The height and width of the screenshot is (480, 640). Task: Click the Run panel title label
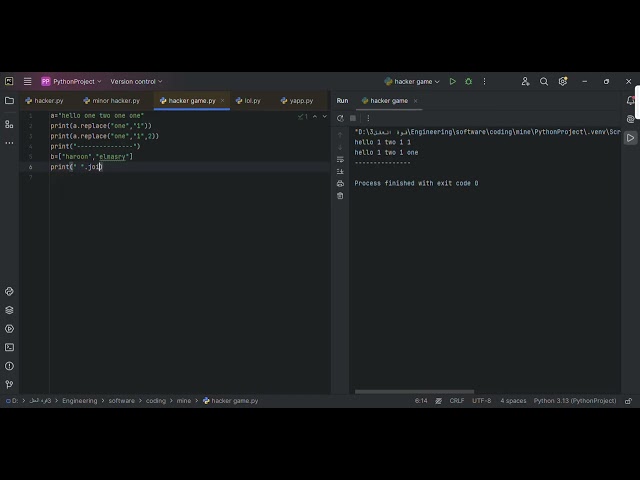pos(342,101)
